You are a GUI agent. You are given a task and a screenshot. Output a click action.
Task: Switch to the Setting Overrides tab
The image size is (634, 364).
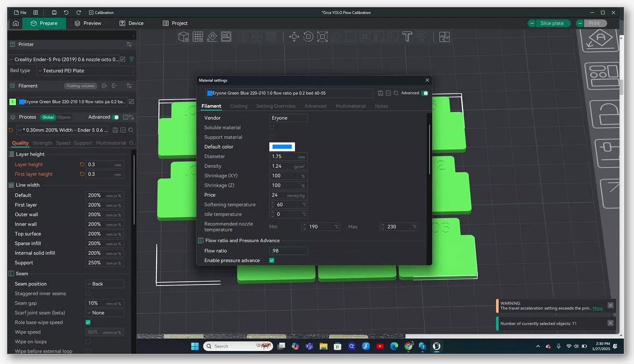pyautogui.click(x=276, y=106)
